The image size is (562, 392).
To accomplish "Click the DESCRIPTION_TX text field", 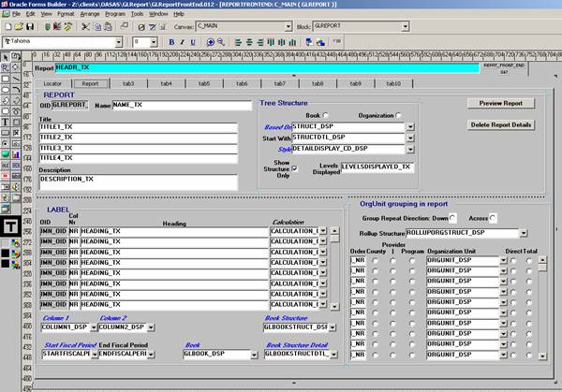I will [x=139, y=182].
